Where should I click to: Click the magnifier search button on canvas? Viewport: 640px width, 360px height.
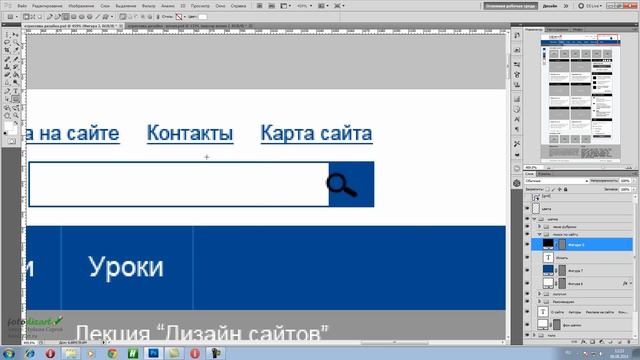(351, 184)
